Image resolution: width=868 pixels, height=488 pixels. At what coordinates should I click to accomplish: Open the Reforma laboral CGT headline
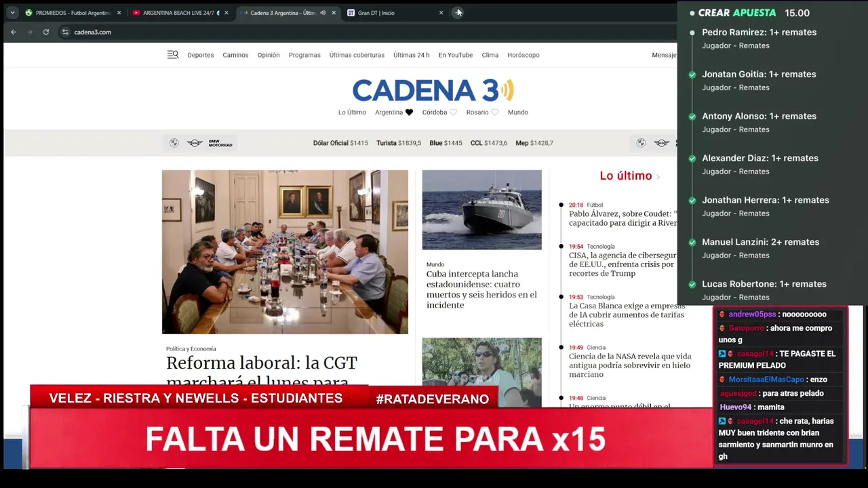262,372
